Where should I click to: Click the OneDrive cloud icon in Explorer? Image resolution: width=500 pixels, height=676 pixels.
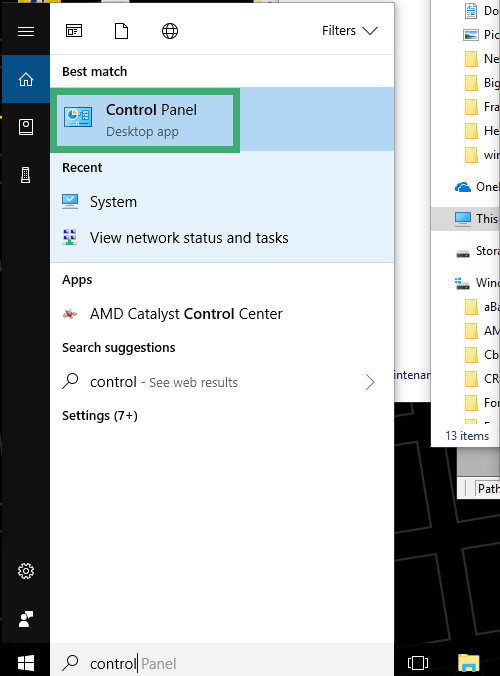[463, 187]
